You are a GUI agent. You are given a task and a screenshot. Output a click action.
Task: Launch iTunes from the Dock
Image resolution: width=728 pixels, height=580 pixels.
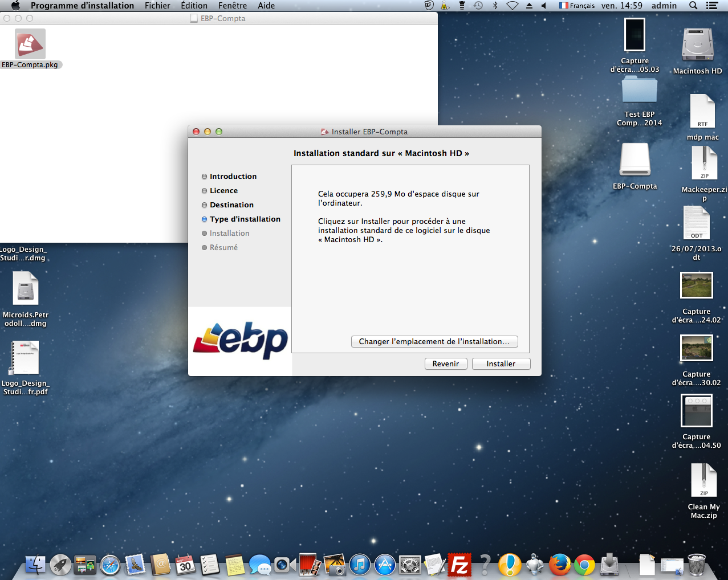(x=360, y=565)
